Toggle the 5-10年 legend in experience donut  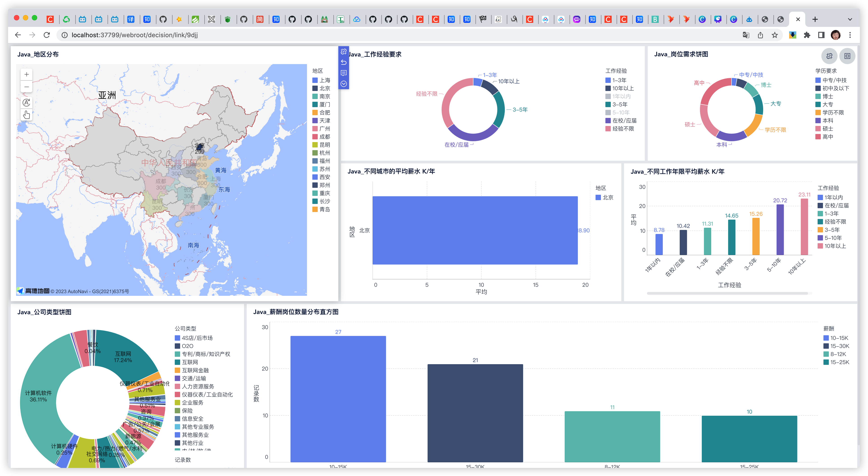(x=621, y=113)
